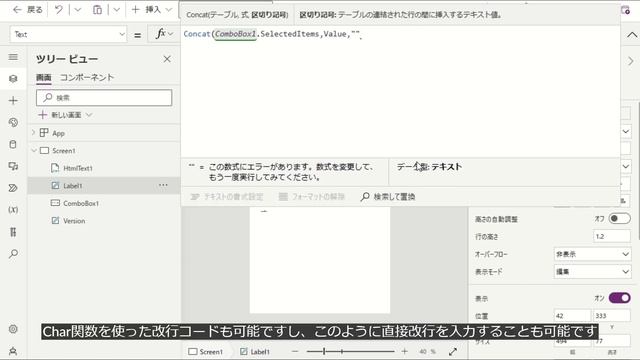Open the data cylinder icon in left rail
This screenshot has height=360, width=640.
(13, 144)
